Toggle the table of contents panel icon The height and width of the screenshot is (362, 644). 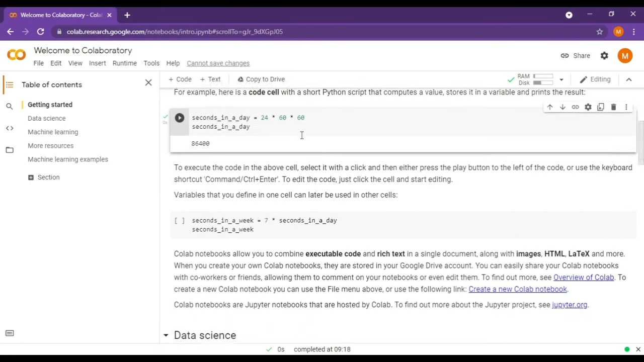[x=10, y=85]
